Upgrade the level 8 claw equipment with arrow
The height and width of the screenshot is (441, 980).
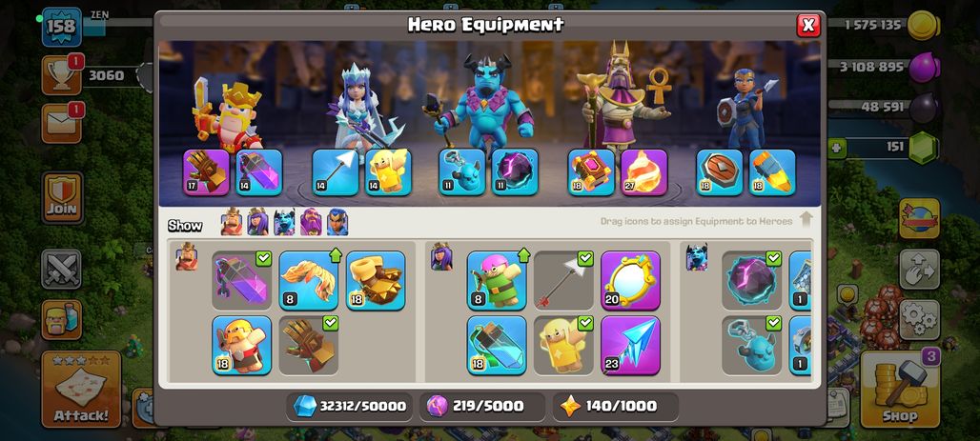coord(309,280)
